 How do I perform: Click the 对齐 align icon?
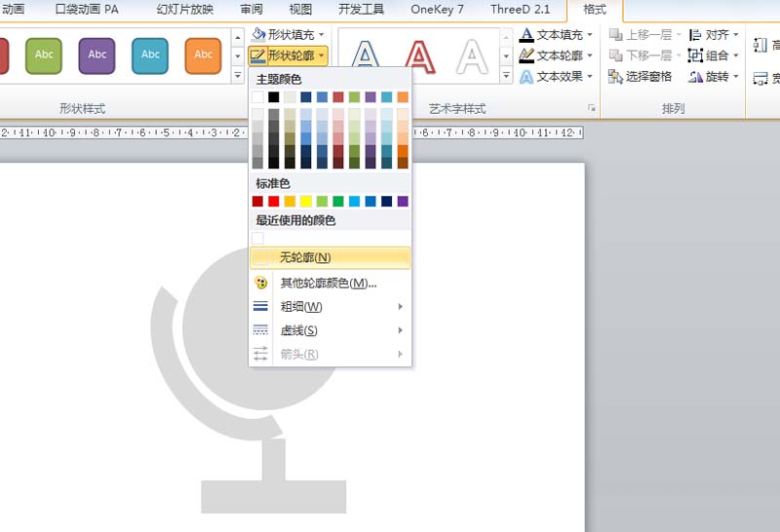[696, 35]
